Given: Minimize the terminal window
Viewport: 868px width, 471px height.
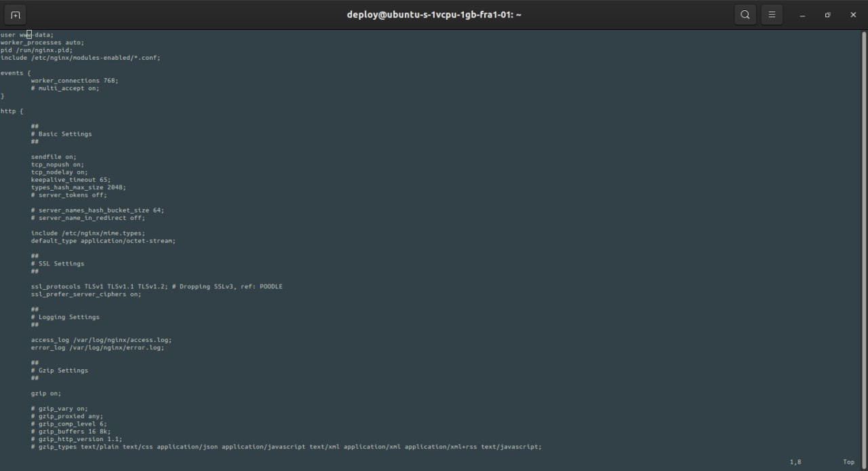Looking at the screenshot, I should coord(802,15).
